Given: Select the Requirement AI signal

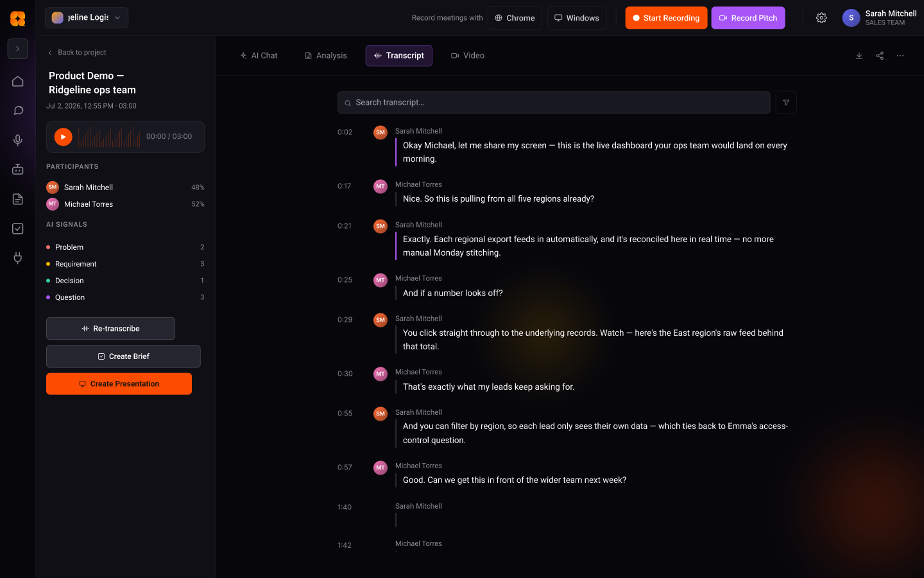Looking at the screenshot, I should click(125, 264).
